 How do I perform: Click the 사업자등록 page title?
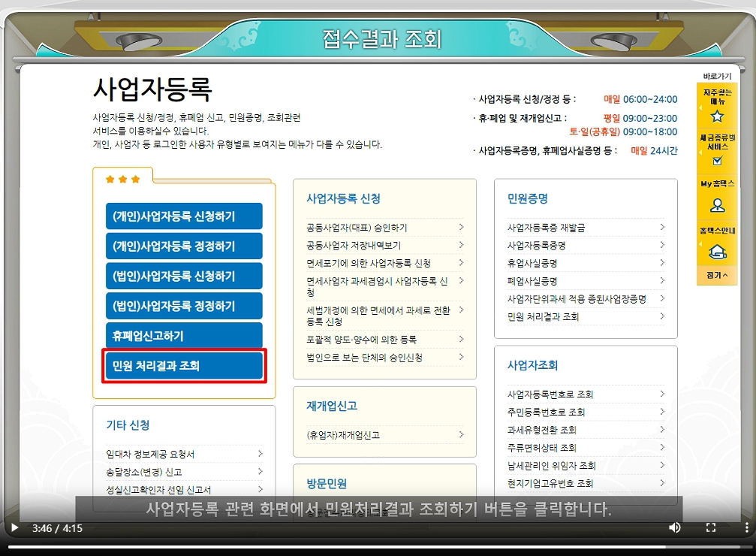pos(152,89)
